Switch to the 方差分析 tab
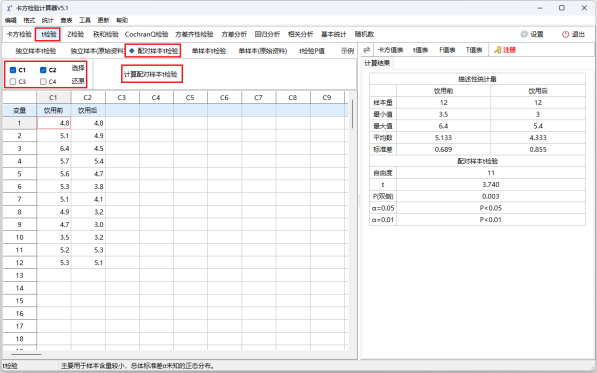 (x=234, y=34)
